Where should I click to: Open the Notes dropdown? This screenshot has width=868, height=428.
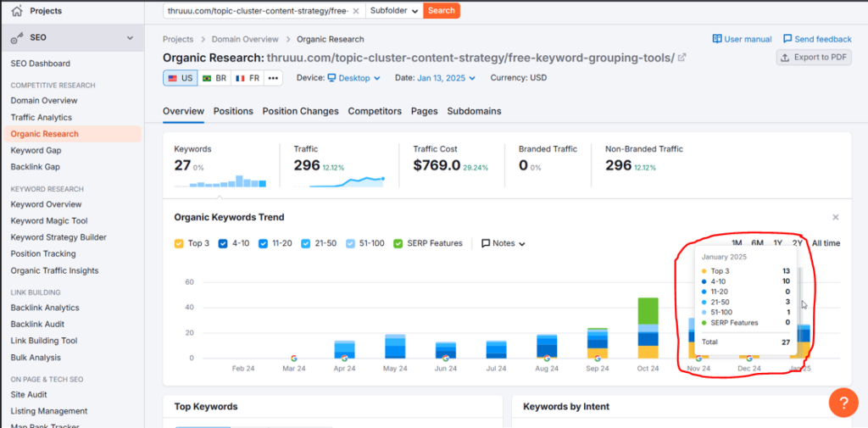504,243
